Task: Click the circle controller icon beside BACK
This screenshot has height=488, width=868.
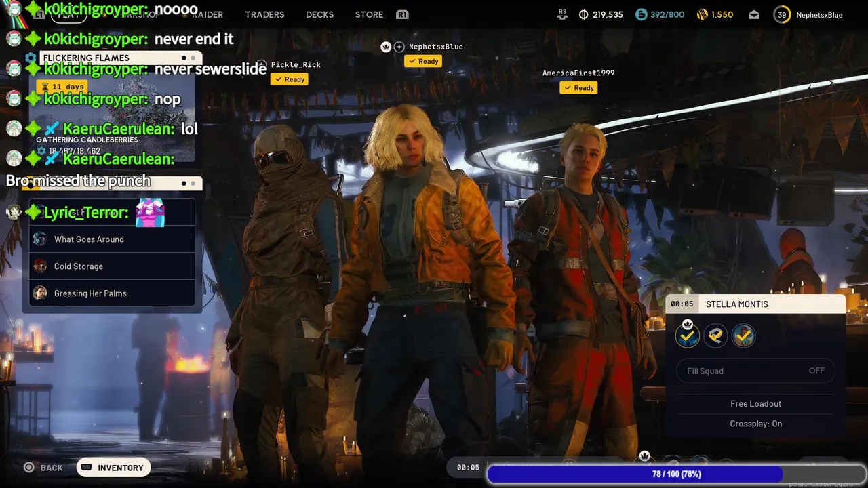Action: (28, 468)
